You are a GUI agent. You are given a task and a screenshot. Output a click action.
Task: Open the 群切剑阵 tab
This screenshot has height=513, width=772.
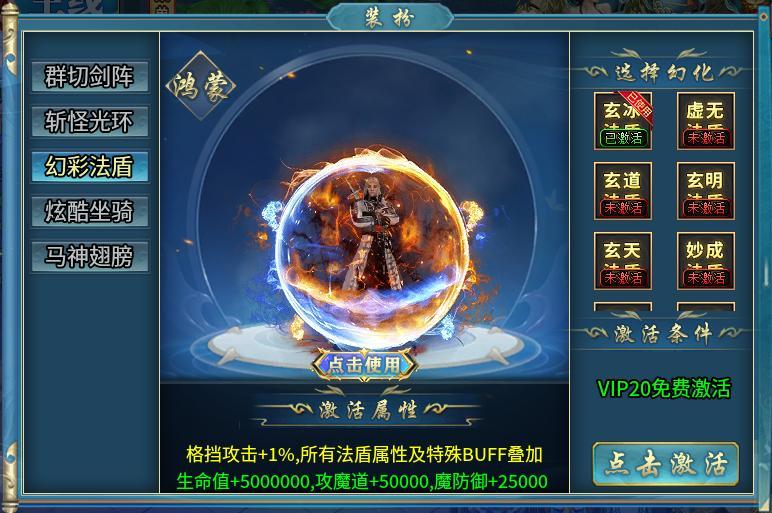(x=90, y=77)
